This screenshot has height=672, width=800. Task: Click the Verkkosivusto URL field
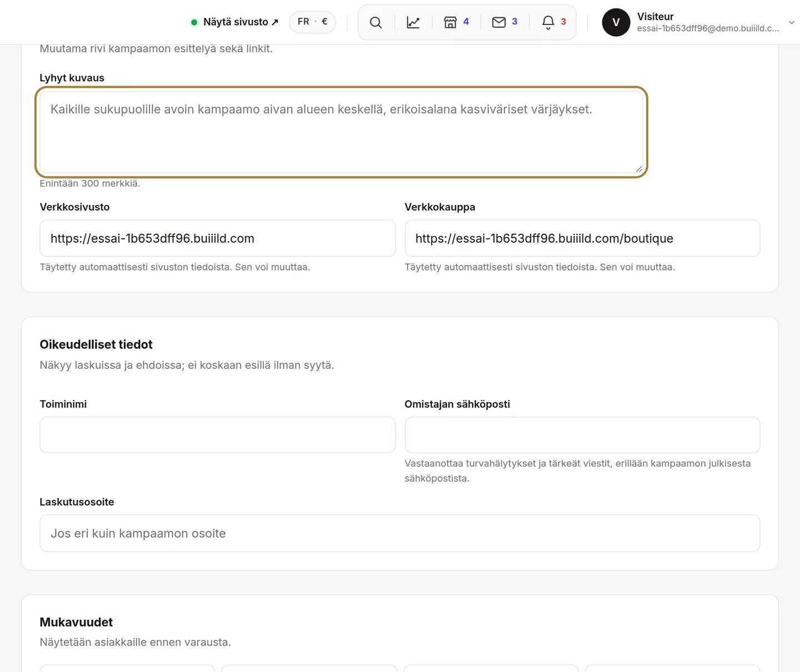(x=218, y=238)
